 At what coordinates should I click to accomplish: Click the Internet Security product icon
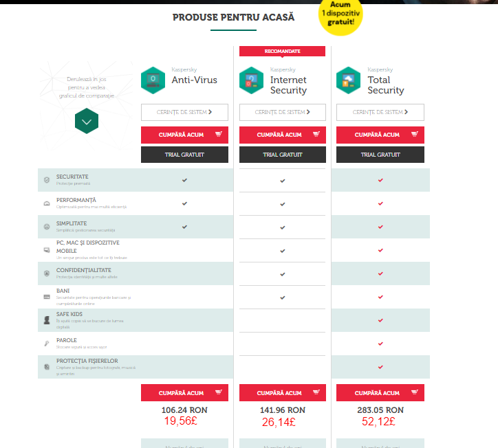pos(251,80)
